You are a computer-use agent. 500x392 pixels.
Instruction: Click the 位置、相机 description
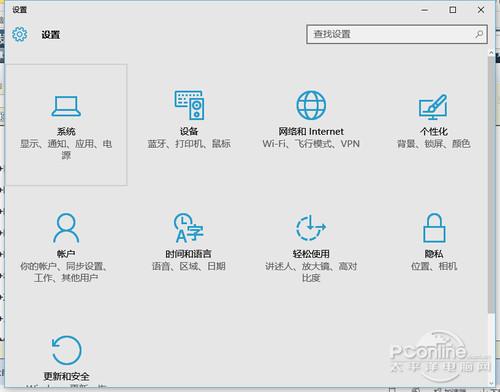pos(434,266)
